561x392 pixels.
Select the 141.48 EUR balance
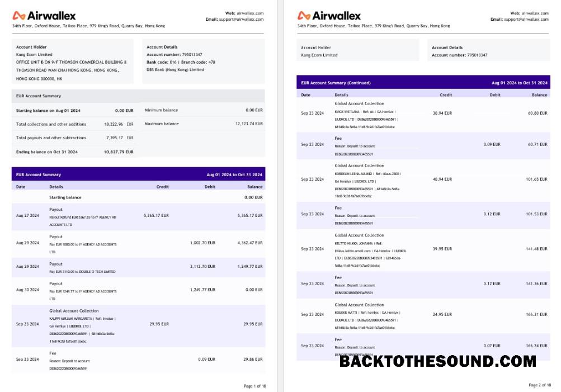click(x=537, y=249)
